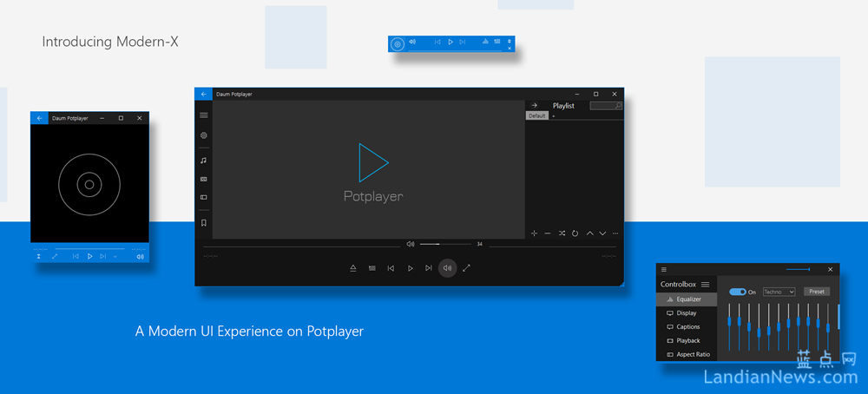The image size is (868, 394).
Task: Enter fullscreen with the diagonal arrows icon
Action: [466, 268]
